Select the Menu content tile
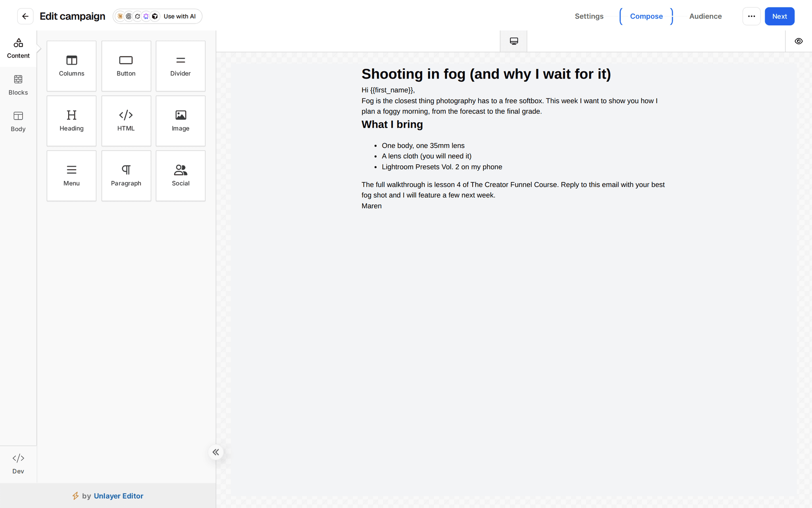The height and width of the screenshot is (508, 812). pos(71,175)
